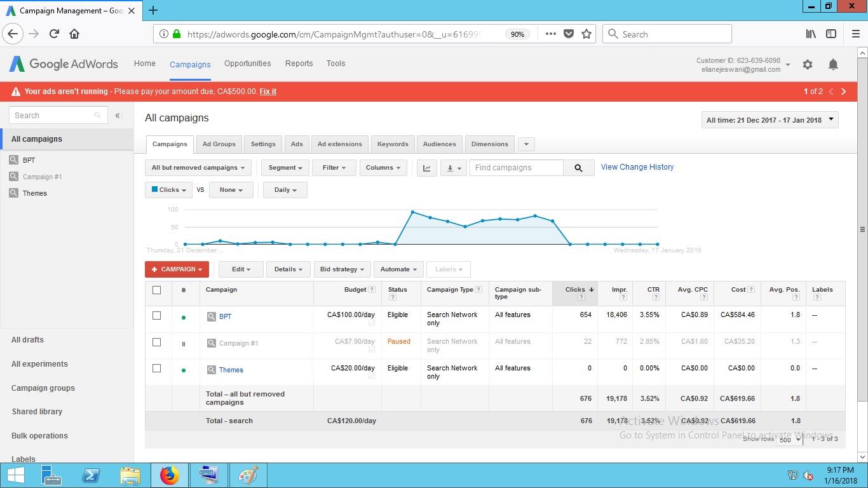The height and width of the screenshot is (488, 868).
Task: Open the Tools top menu
Action: (x=336, y=64)
